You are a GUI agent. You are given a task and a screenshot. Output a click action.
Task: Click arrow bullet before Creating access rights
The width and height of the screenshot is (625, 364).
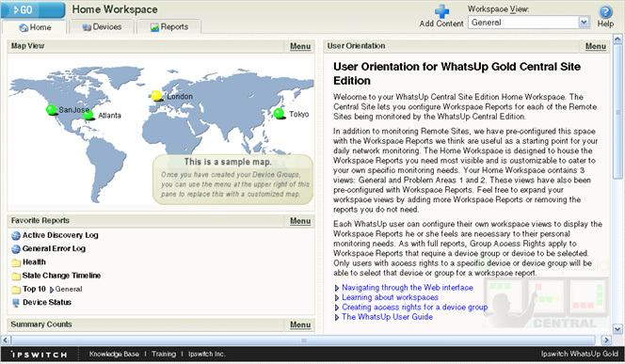tap(337, 308)
